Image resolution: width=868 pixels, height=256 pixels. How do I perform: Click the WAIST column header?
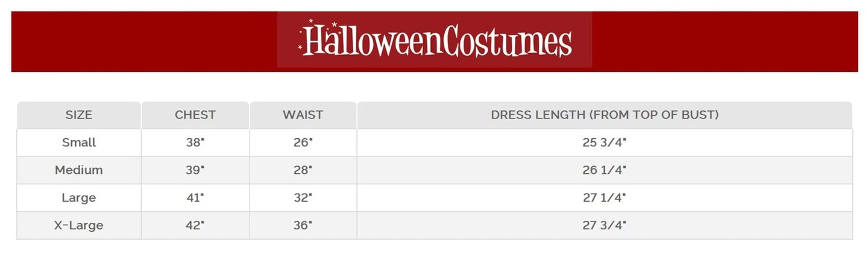pos(303,115)
